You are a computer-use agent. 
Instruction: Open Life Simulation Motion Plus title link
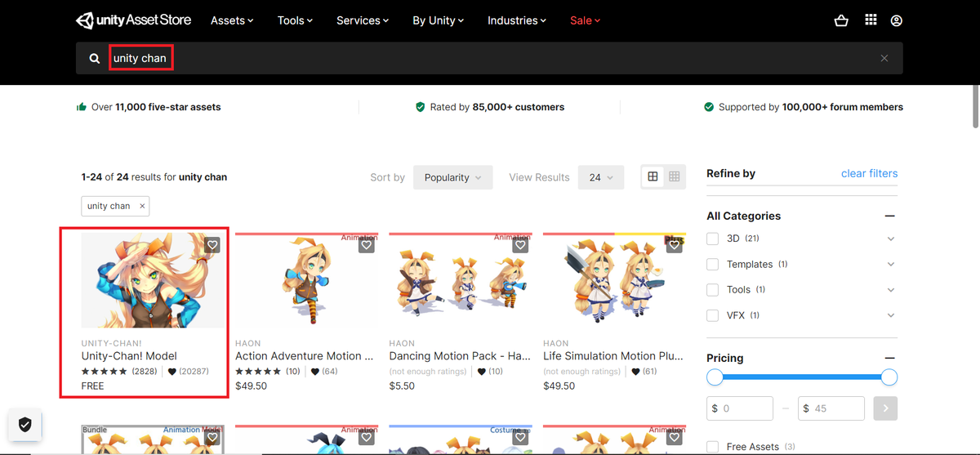click(613, 356)
